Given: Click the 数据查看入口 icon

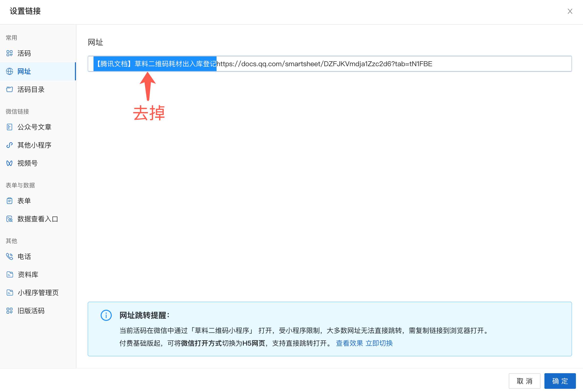Looking at the screenshot, I should [10, 219].
